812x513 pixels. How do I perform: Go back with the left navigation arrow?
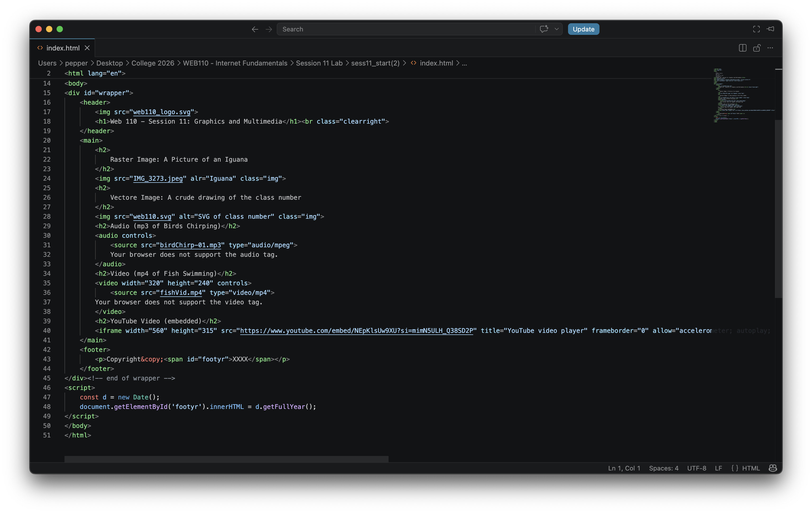pos(255,29)
